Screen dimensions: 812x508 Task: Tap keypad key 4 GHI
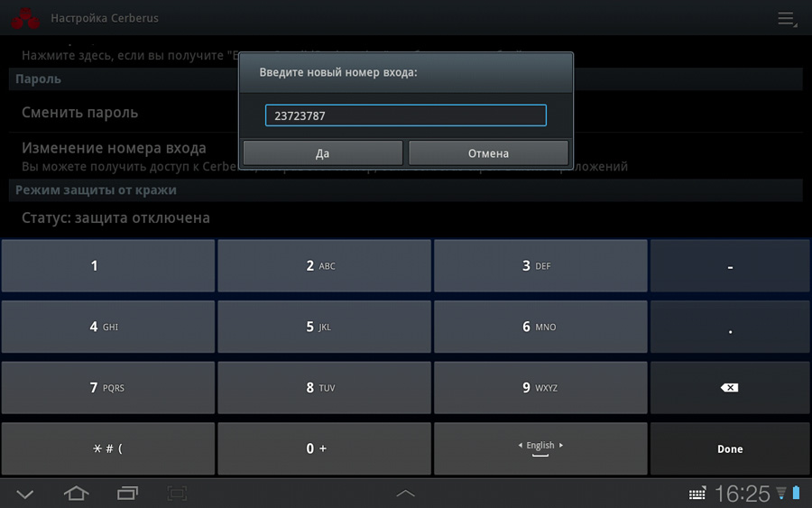click(107, 327)
